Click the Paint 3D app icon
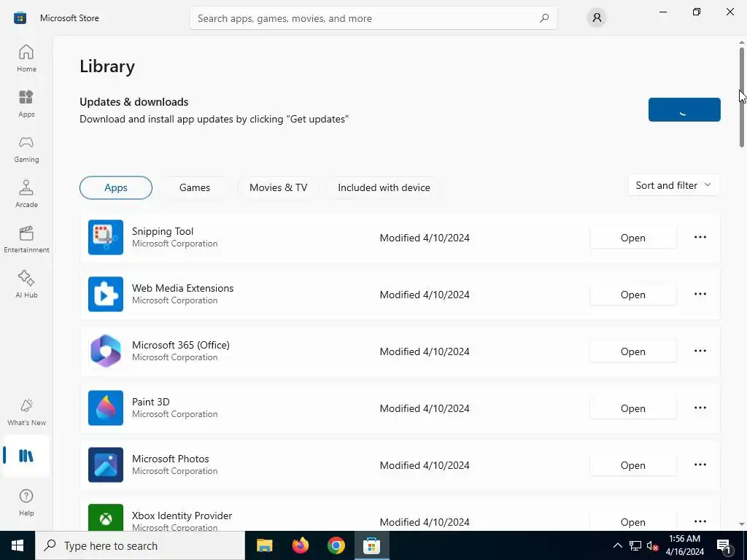 point(106,408)
